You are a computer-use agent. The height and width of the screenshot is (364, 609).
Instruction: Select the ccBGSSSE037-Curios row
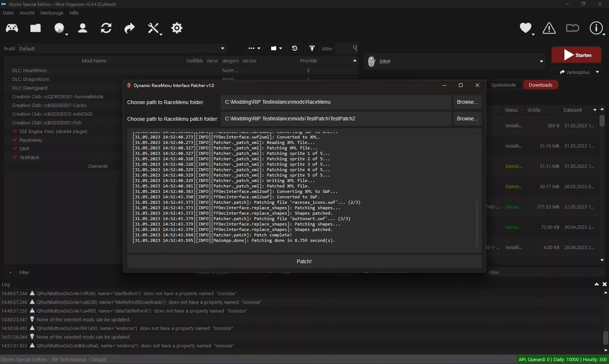click(63, 106)
